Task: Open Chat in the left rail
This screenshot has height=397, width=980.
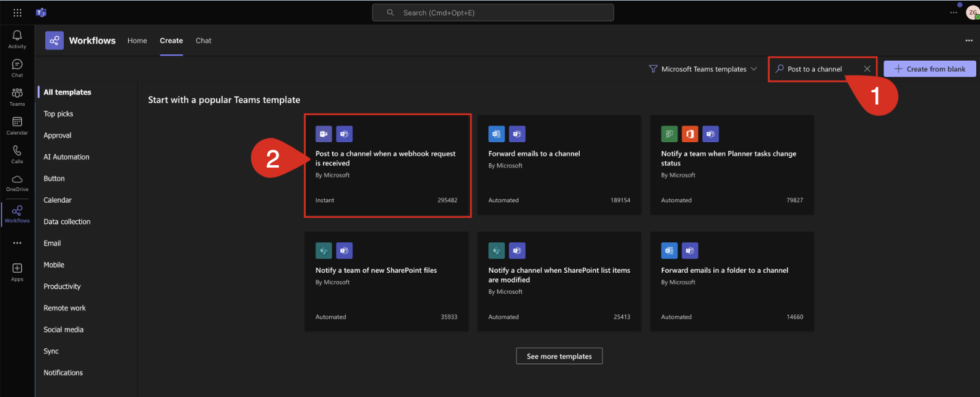Action: click(17, 67)
